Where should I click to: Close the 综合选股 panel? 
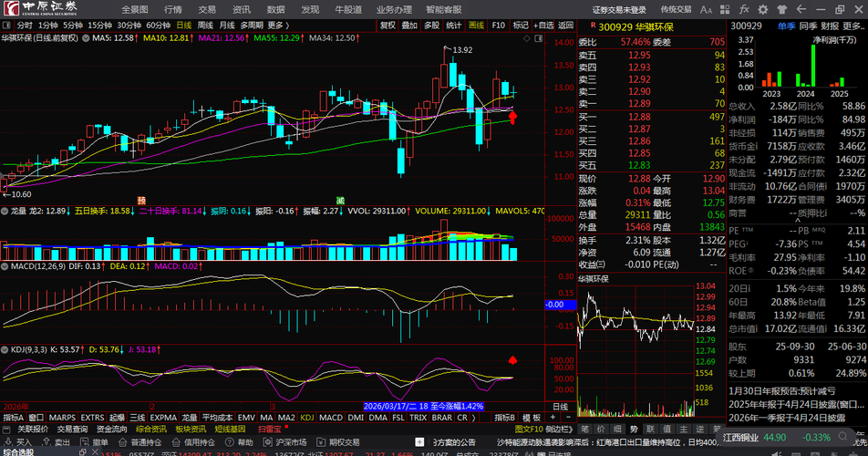(x=95, y=452)
